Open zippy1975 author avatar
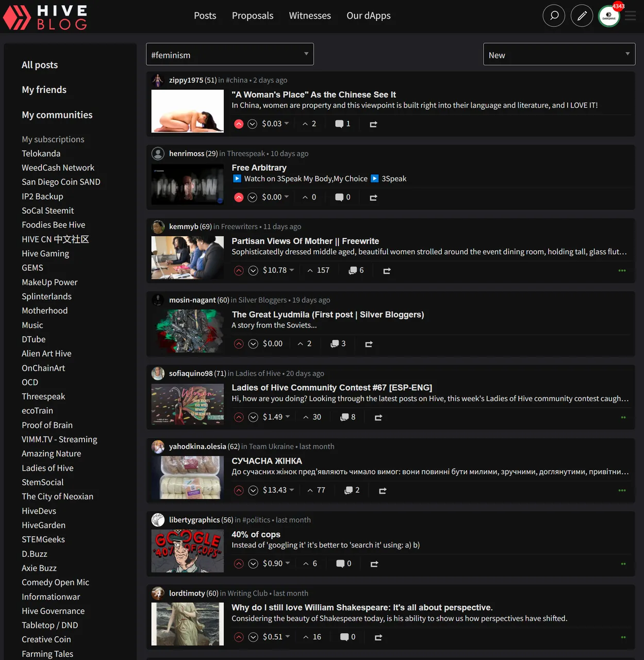 pyautogui.click(x=158, y=80)
